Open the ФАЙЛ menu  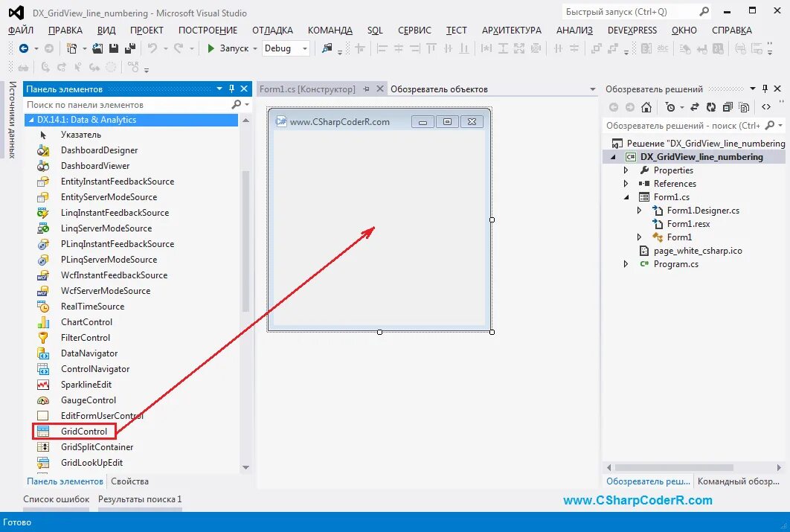tap(21, 31)
